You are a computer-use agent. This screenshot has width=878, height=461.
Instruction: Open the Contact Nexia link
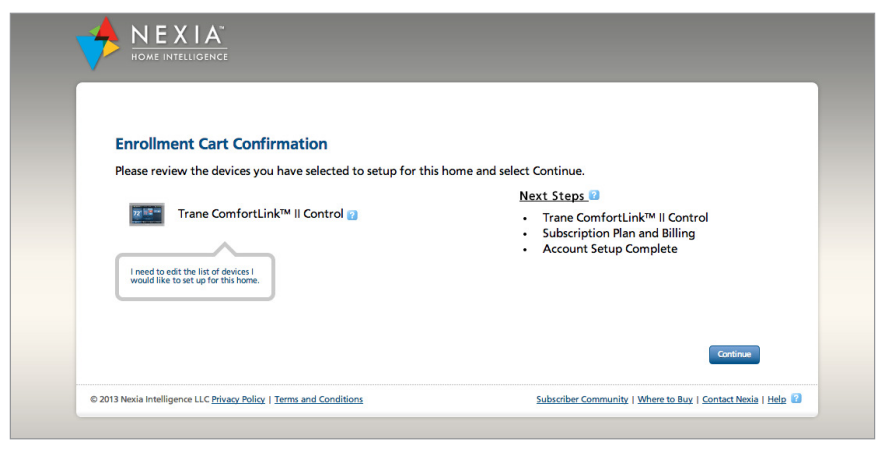[730, 399]
